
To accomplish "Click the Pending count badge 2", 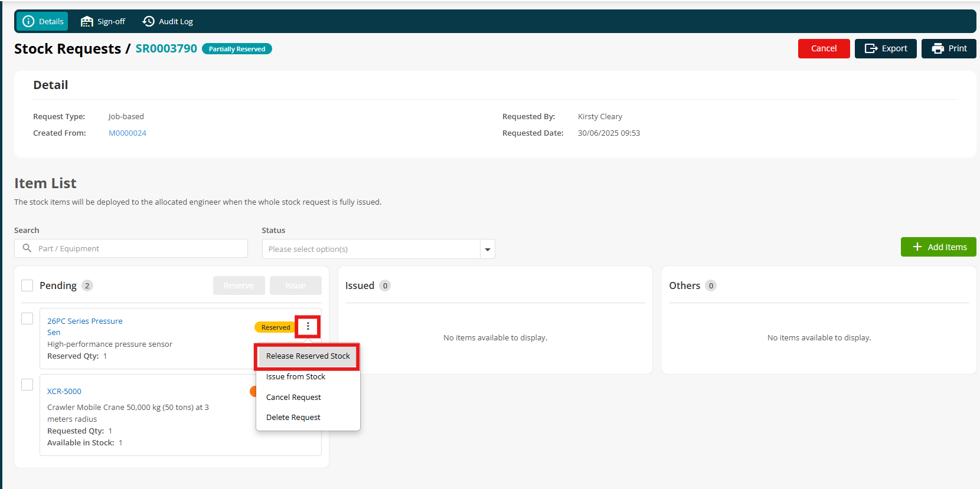I will (x=87, y=285).
